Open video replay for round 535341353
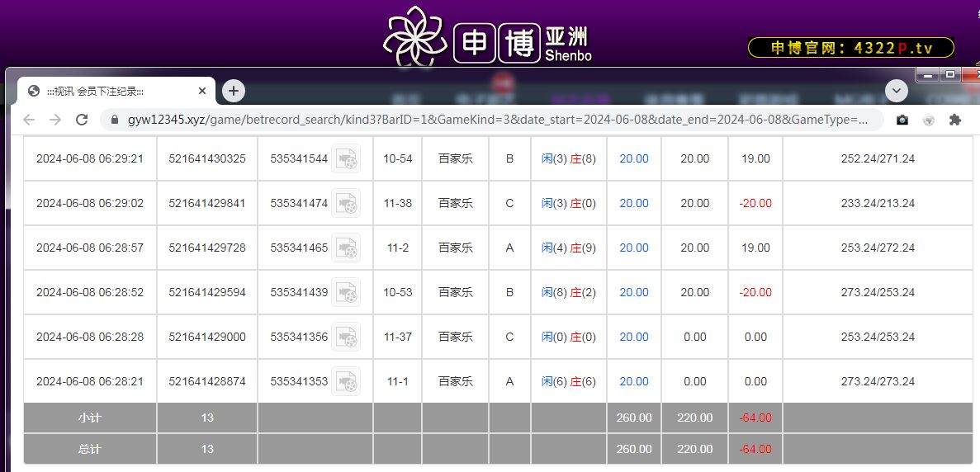 (x=346, y=381)
